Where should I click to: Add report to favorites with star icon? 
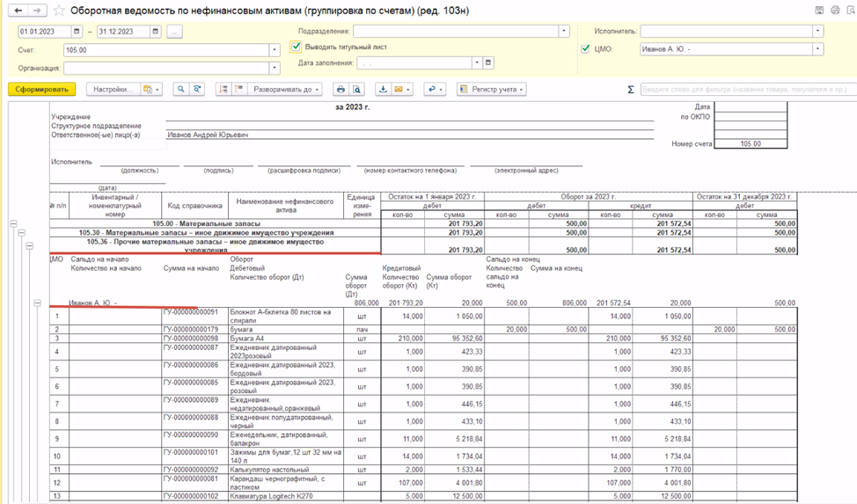pyautogui.click(x=59, y=11)
